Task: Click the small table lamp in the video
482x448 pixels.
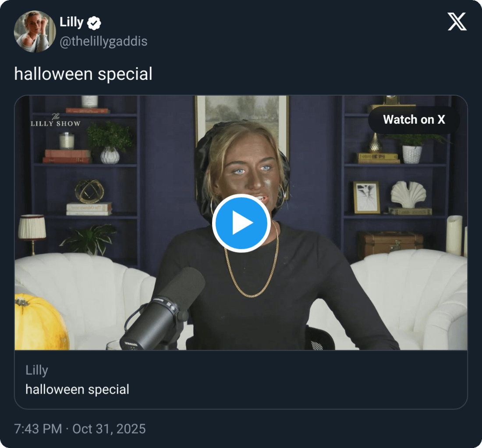Action: 32,231
